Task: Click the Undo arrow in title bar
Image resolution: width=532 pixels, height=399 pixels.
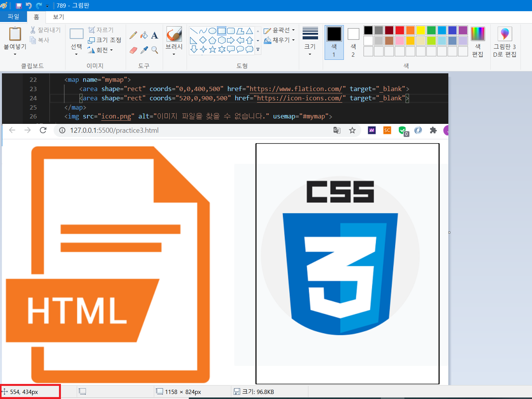Action: coord(29,6)
